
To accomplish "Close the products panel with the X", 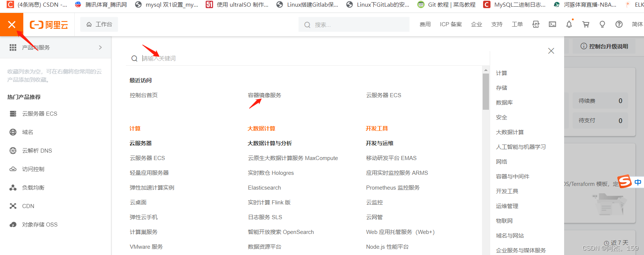I will [x=551, y=51].
